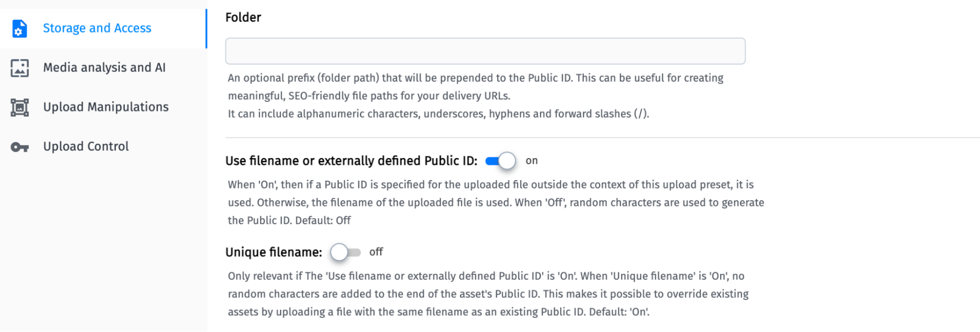Disable the Use filename or externally defined Public ID switch
The image size is (980, 332).
coord(501,161)
